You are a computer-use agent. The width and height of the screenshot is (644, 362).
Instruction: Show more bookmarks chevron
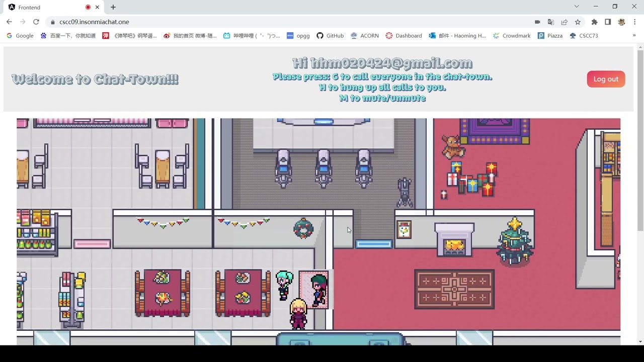(x=634, y=36)
